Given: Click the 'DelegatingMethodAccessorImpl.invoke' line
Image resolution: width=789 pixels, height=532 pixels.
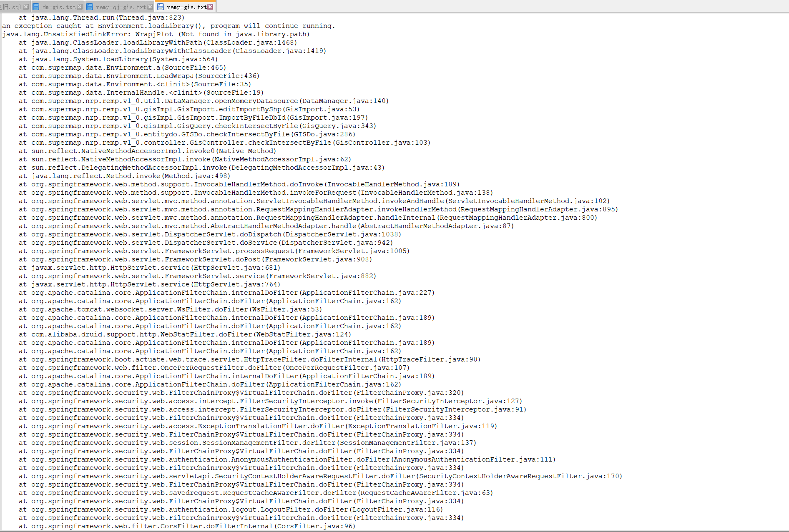Looking at the screenshot, I should [202, 168].
